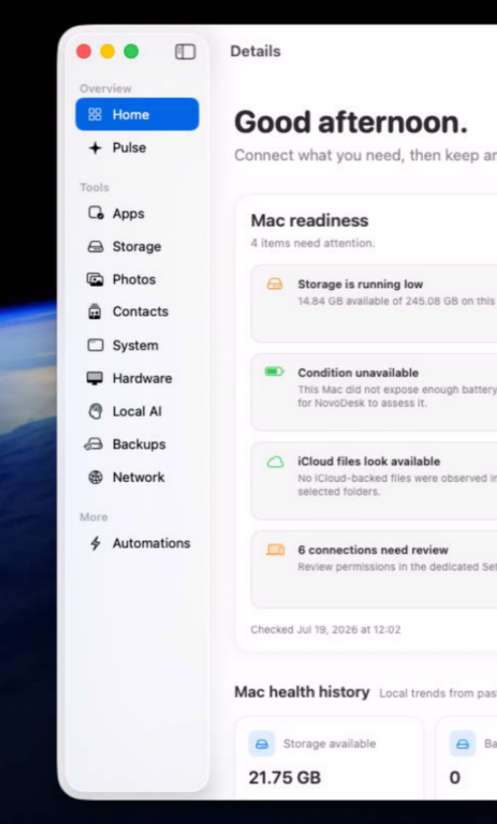Open the Network label
Viewport: 497px width, 824px height.
click(x=138, y=477)
